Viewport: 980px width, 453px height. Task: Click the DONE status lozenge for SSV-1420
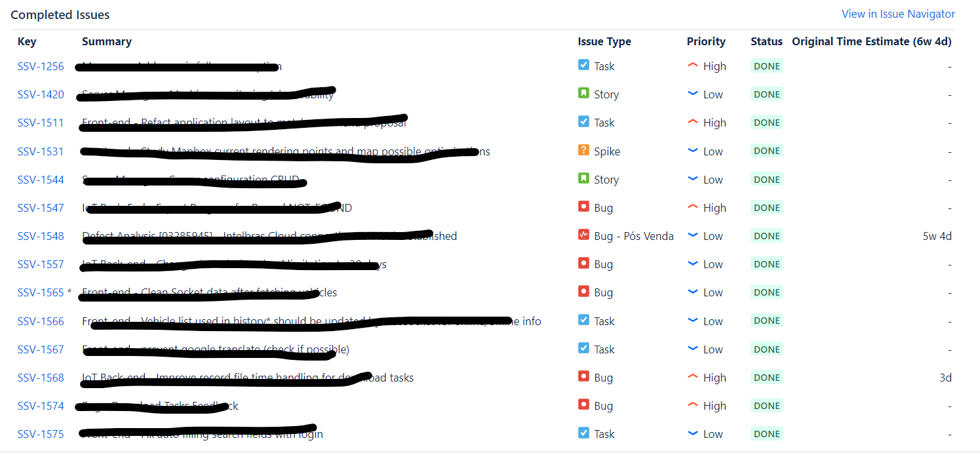(x=766, y=94)
